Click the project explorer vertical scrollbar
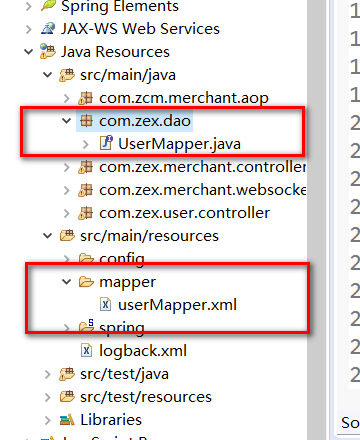Image resolution: width=360 pixels, height=440 pixels. coord(317,220)
